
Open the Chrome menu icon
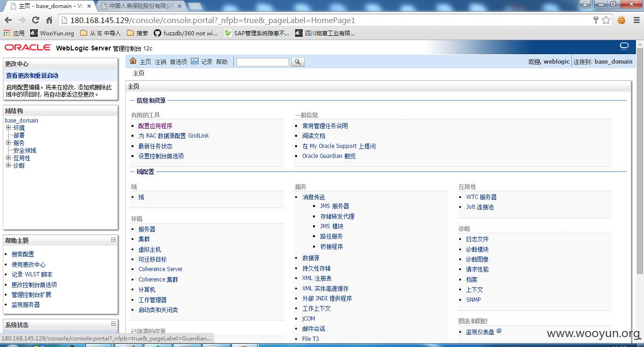[x=636, y=20]
